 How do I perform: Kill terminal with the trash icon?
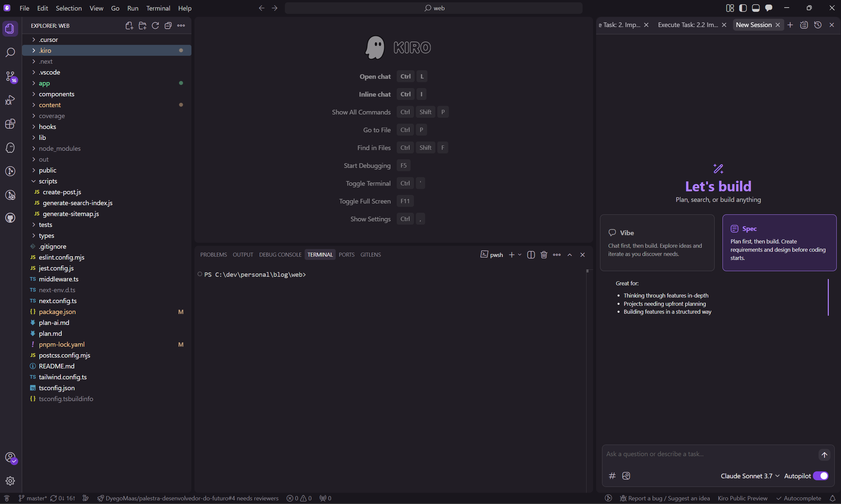click(x=544, y=255)
